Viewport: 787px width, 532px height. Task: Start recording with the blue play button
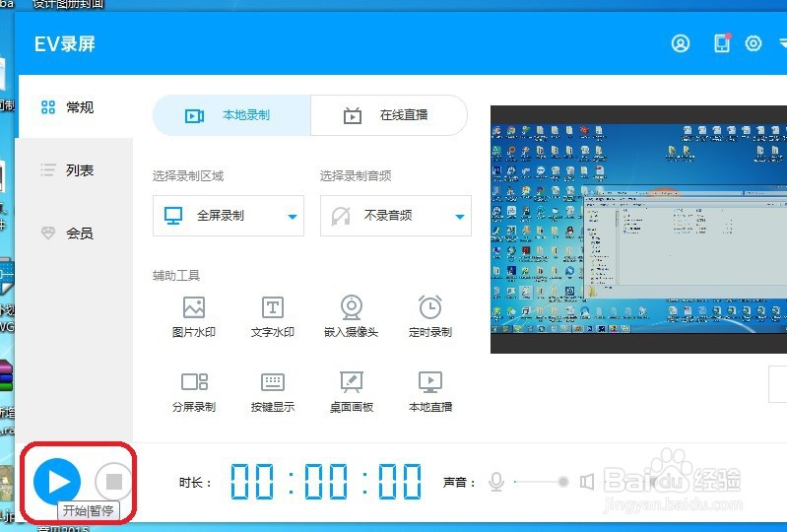57,482
